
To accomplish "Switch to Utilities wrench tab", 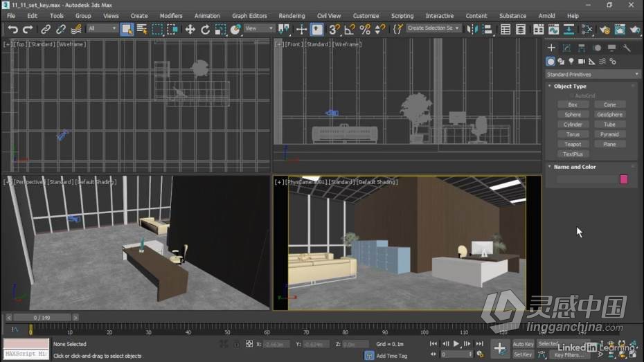I will (627, 48).
